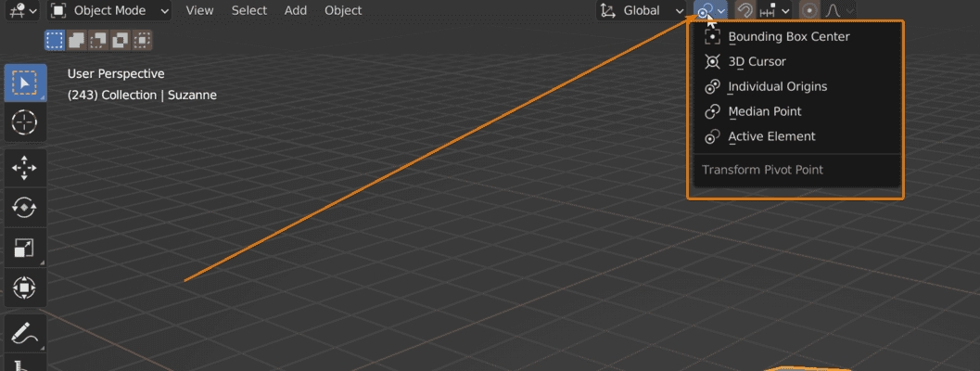
Task: Enable the intersect selection mode icon
Action: coord(143,40)
